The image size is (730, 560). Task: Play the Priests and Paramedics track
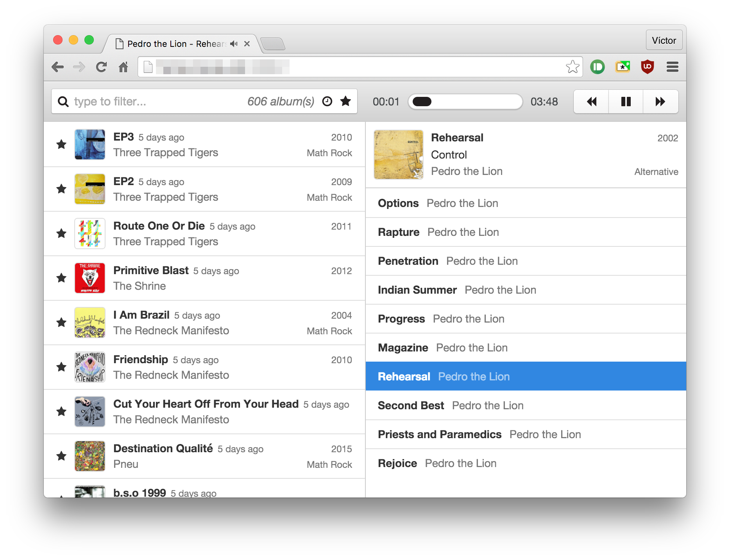pyautogui.click(x=526, y=434)
